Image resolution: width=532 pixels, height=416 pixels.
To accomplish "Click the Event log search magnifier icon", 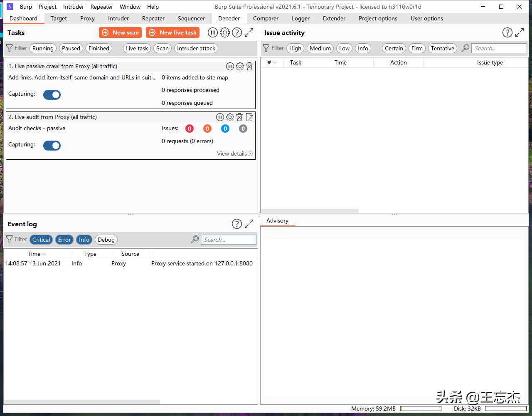I will (195, 240).
